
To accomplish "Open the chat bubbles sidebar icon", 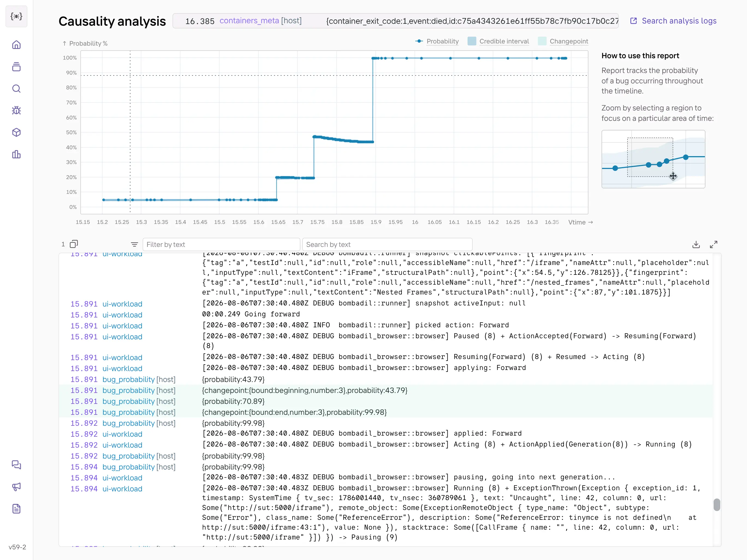I will pyautogui.click(x=16, y=465).
